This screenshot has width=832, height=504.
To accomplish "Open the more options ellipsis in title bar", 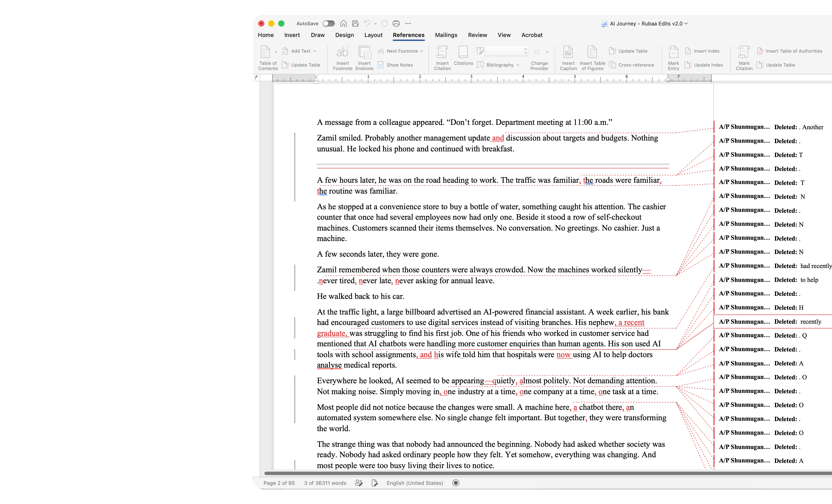I will [408, 23].
